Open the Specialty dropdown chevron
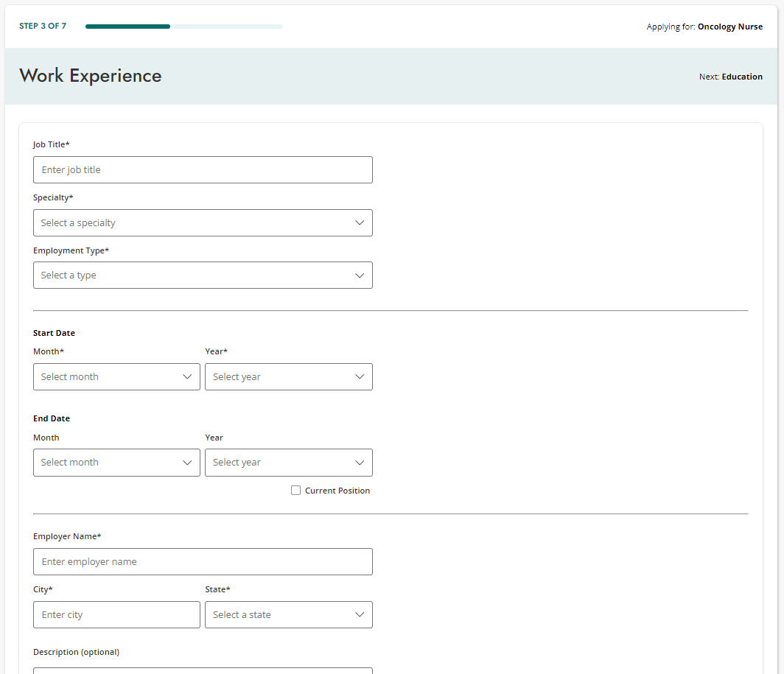The height and width of the screenshot is (674, 784). click(x=360, y=222)
